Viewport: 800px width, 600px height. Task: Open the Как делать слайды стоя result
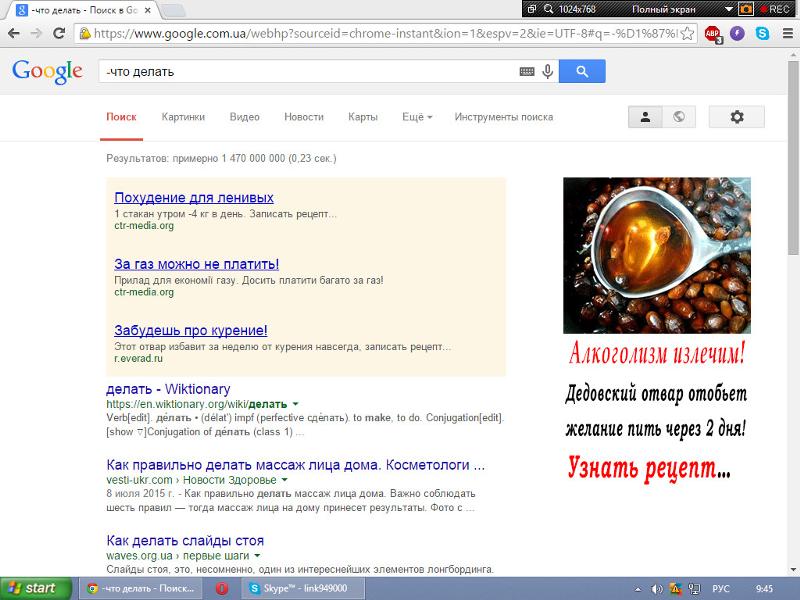tap(185, 540)
